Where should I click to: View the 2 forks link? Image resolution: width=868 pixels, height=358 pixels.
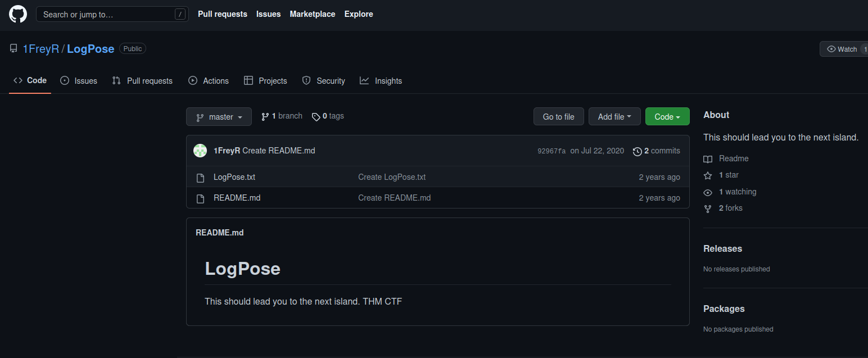coord(731,208)
